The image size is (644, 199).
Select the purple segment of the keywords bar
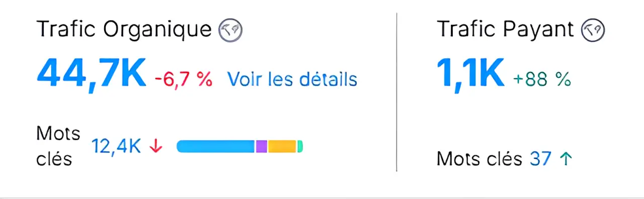tap(261, 147)
